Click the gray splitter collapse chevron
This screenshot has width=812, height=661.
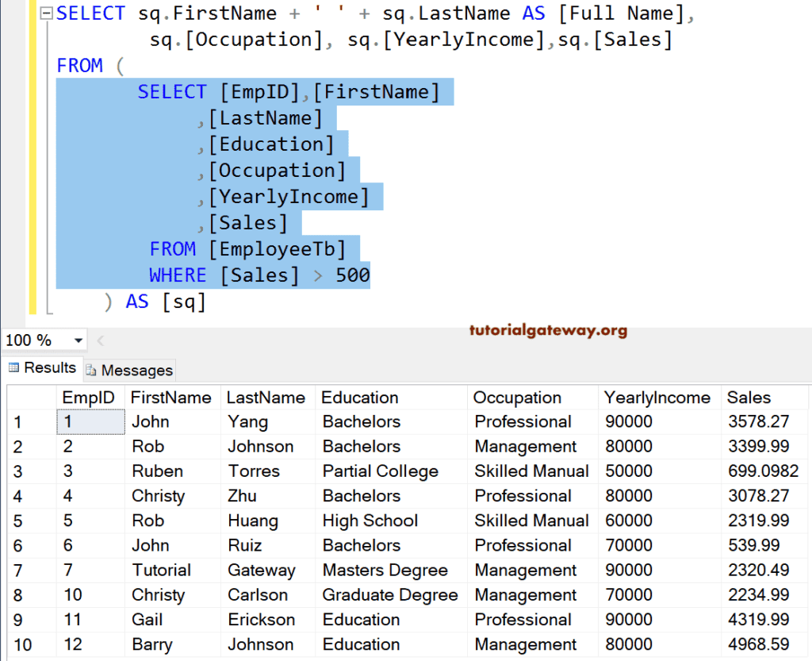point(100,339)
